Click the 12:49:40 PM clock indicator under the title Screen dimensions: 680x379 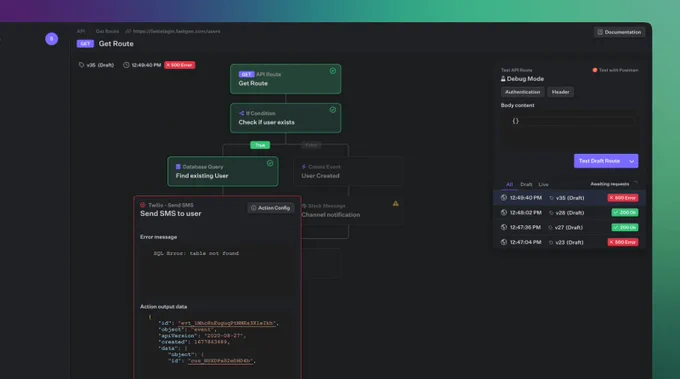click(142, 65)
